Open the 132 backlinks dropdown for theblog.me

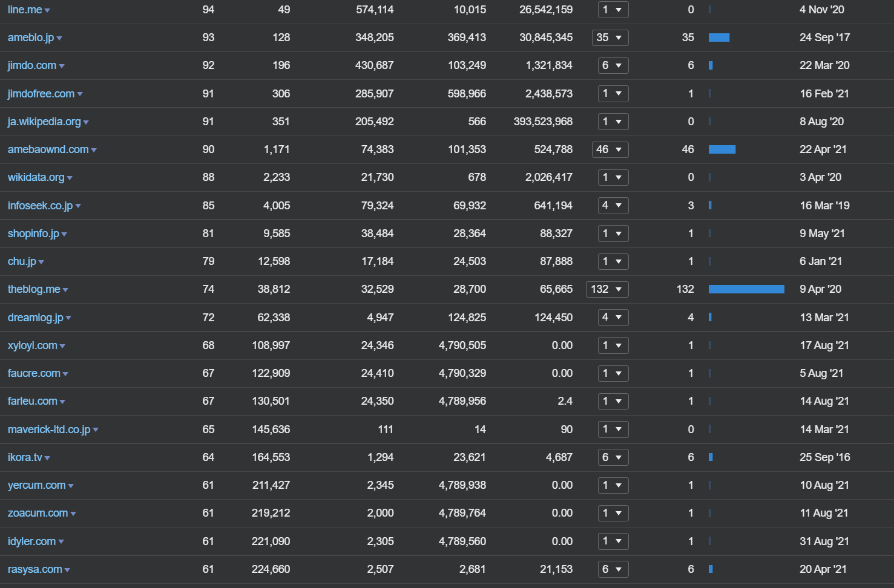tap(607, 289)
